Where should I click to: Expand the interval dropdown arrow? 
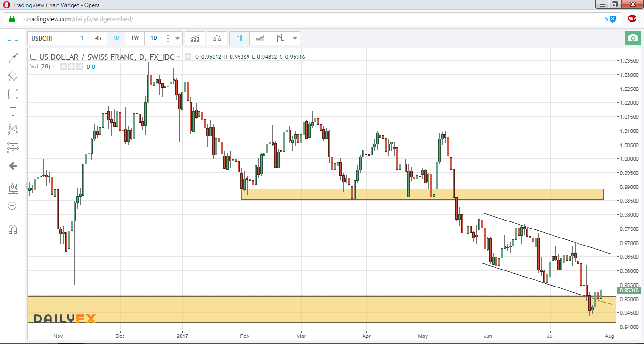coord(178,38)
